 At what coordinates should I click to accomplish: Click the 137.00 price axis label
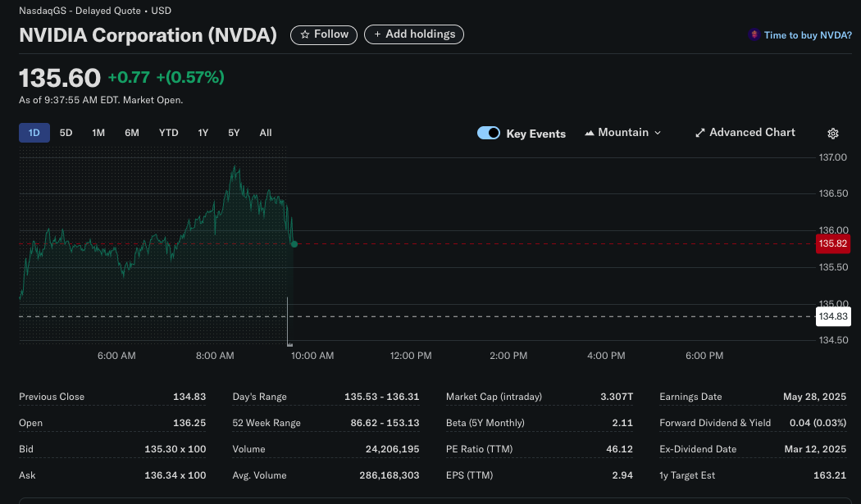(833, 157)
